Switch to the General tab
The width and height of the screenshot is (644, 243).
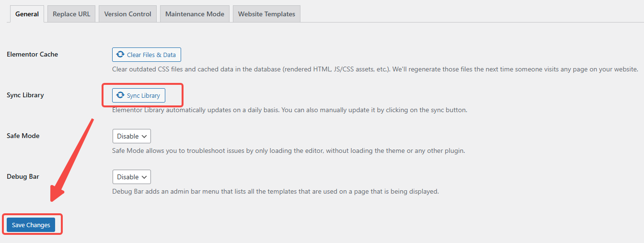27,14
